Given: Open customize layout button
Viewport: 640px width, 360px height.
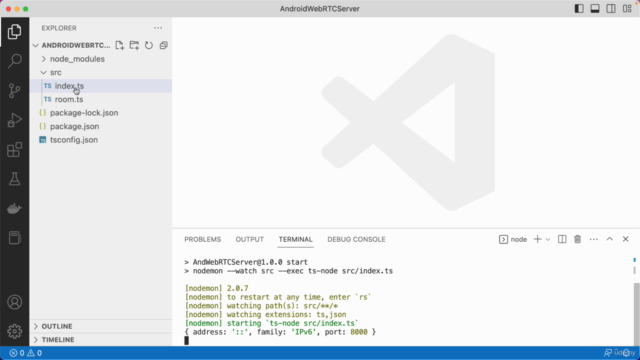Looking at the screenshot, I should [x=627, y=9].
